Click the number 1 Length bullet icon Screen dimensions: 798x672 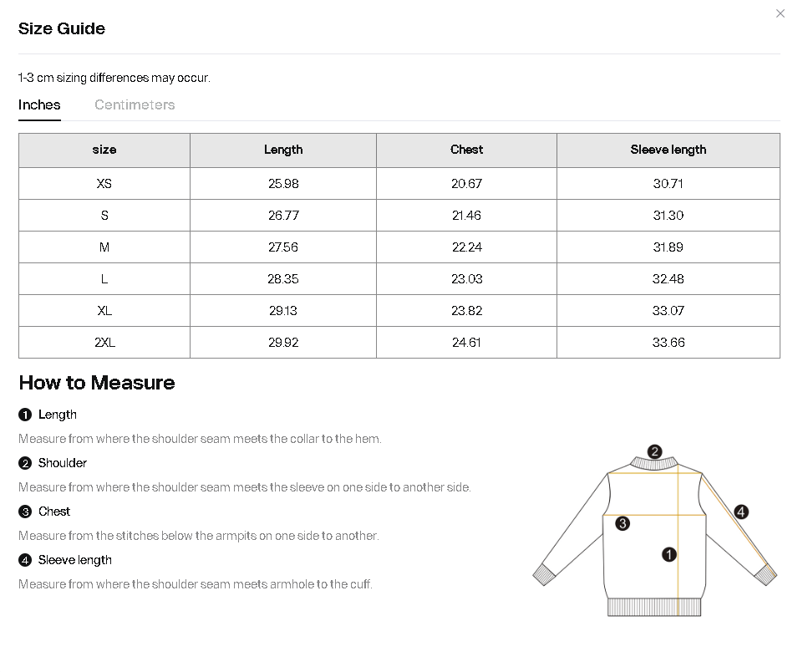tap(25, 415)
